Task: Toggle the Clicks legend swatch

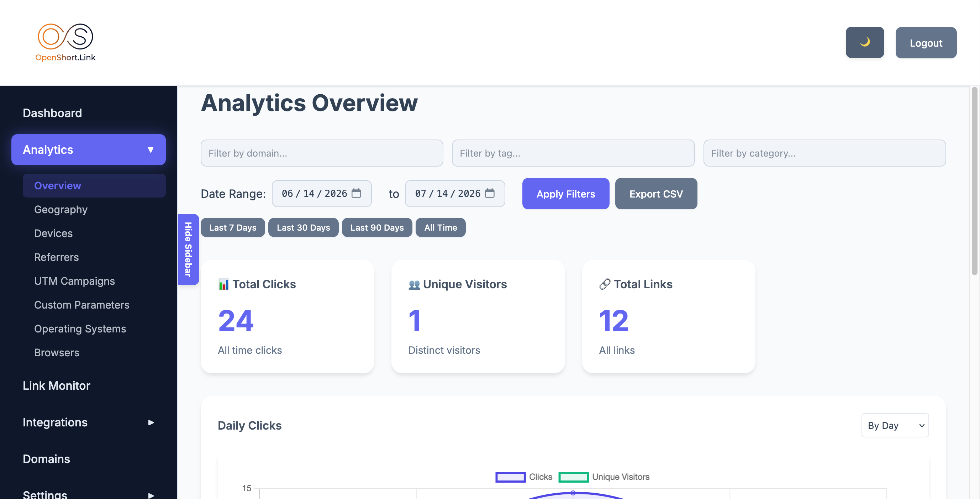Action: click(x=510, y=477)
